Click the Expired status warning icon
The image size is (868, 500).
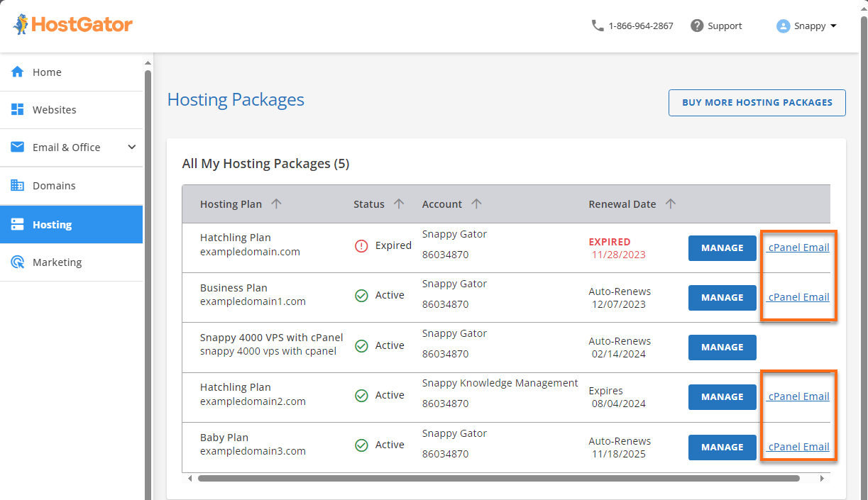pyautogui.click(x=361, y=245)
